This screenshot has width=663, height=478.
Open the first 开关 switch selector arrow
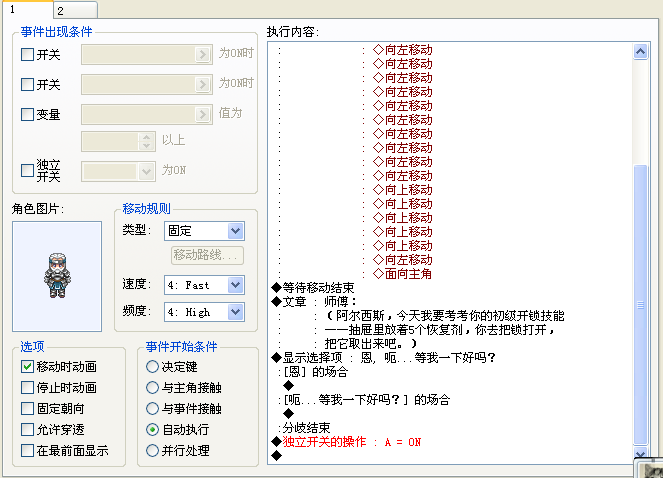pos(203,55)
